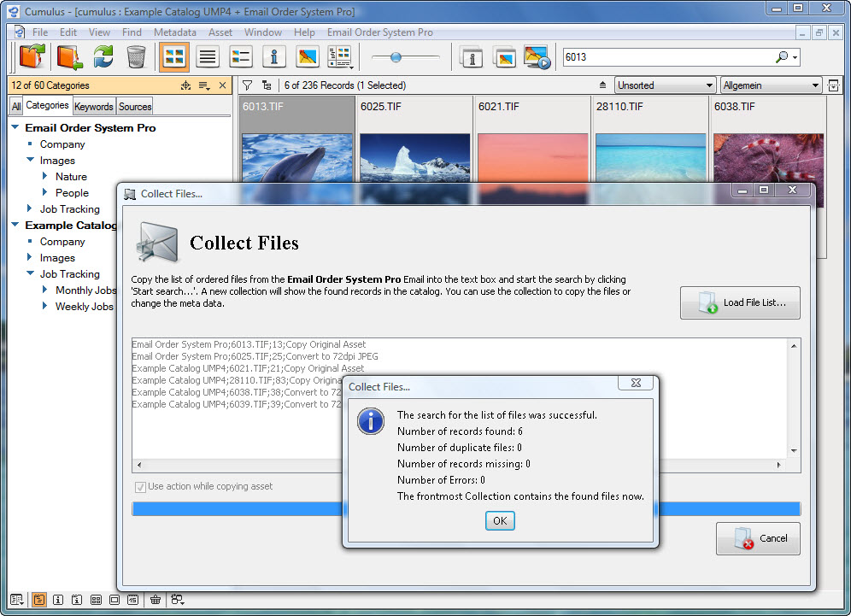Open the Asset menu

[220, 32]
